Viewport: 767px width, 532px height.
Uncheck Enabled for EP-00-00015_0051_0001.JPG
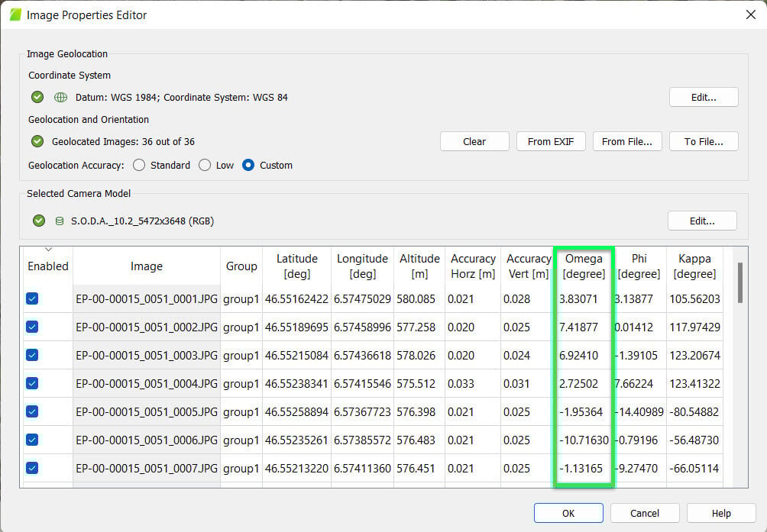click(x=32, y=298)
